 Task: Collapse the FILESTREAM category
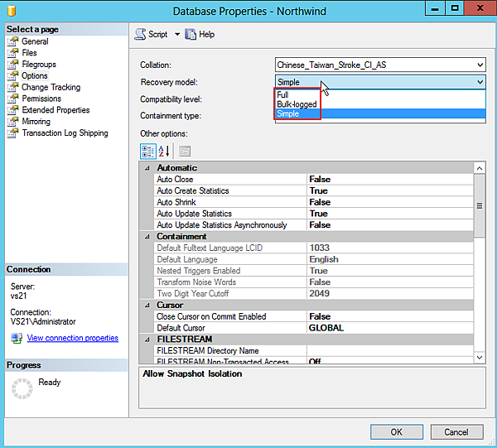click(x=147, y=340)
